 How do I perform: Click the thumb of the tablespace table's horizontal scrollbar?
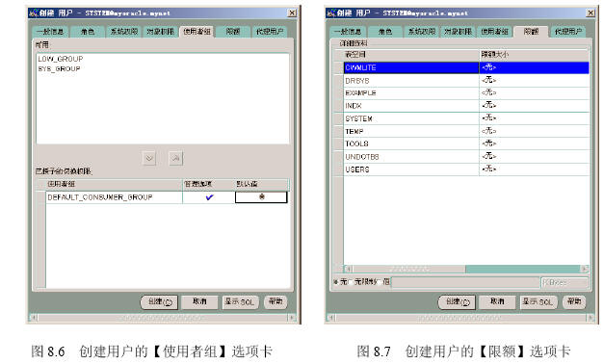408,269
